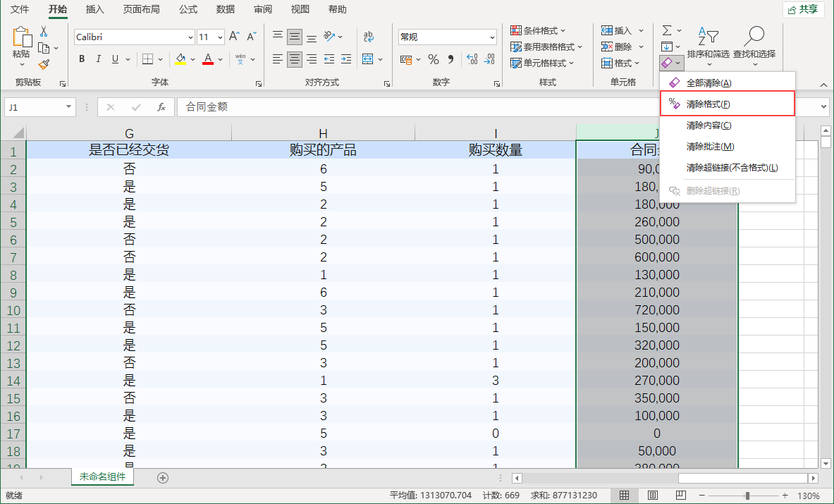Image resolution: width=834 pixels, height=504 pixels.
Task: Apply percent style
Action: 434,59
